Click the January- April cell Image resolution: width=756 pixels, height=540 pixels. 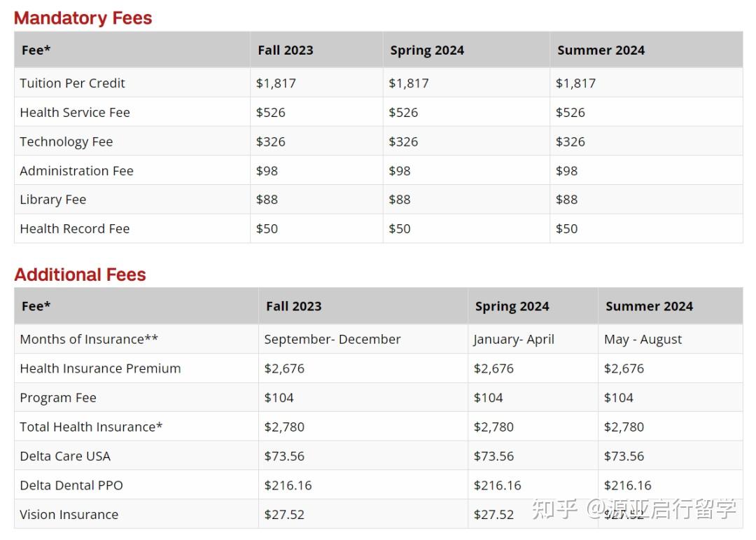514,340
